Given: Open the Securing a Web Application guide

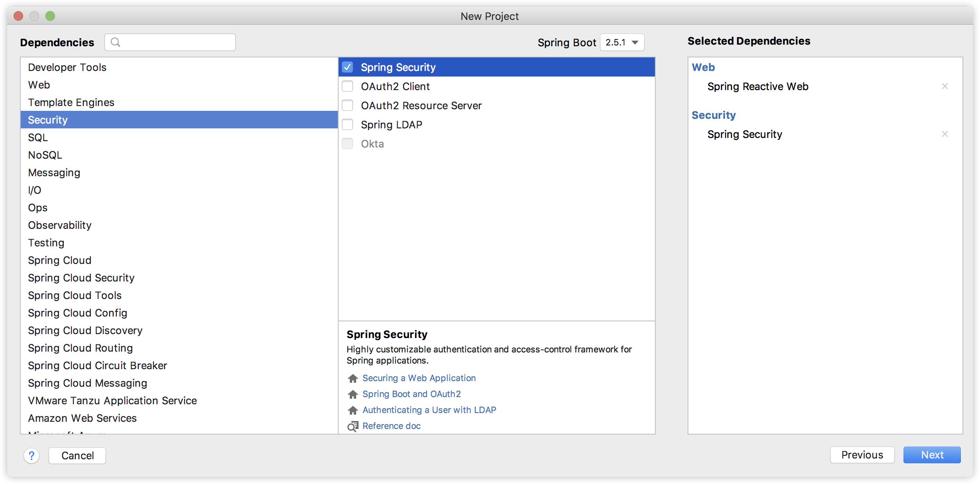Looking at the screenshot, I should pos(419,378).
